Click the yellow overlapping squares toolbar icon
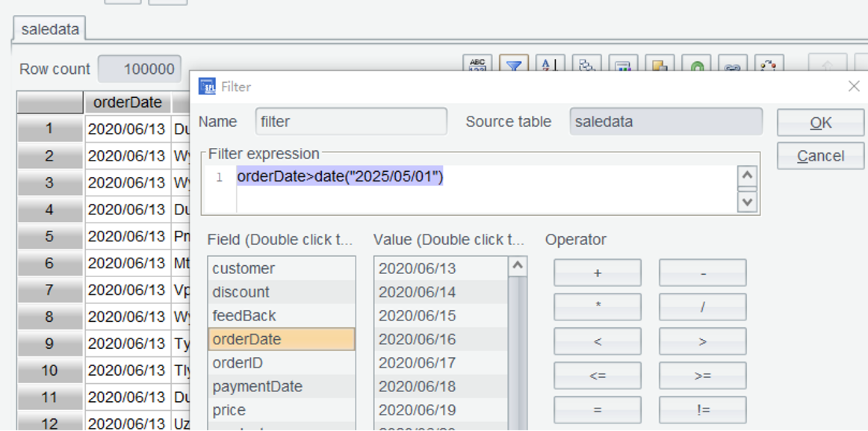868x431 pixels. (x=660, y=66)
